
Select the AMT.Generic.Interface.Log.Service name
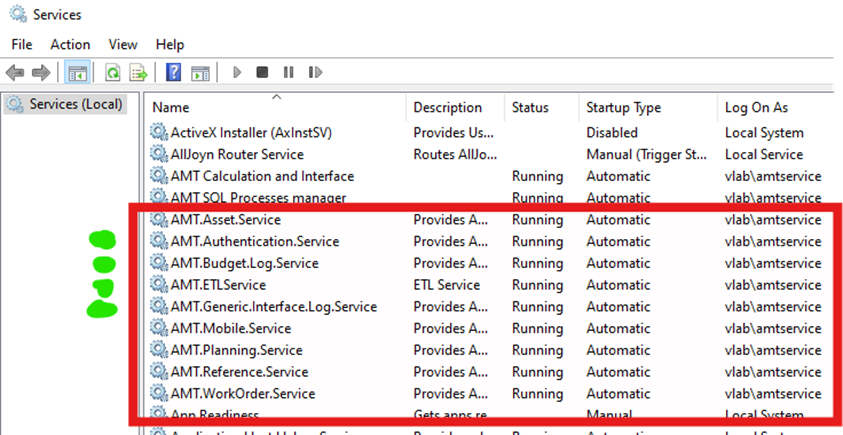[274, 307]
